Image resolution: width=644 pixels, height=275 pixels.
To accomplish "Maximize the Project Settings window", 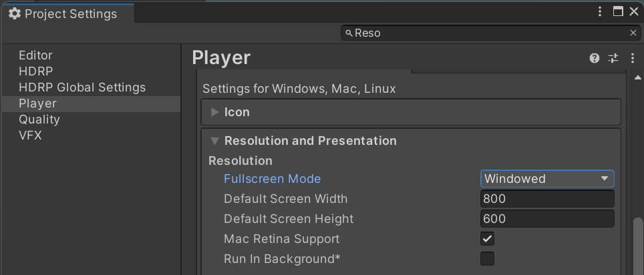I will [x=618, y=11].
